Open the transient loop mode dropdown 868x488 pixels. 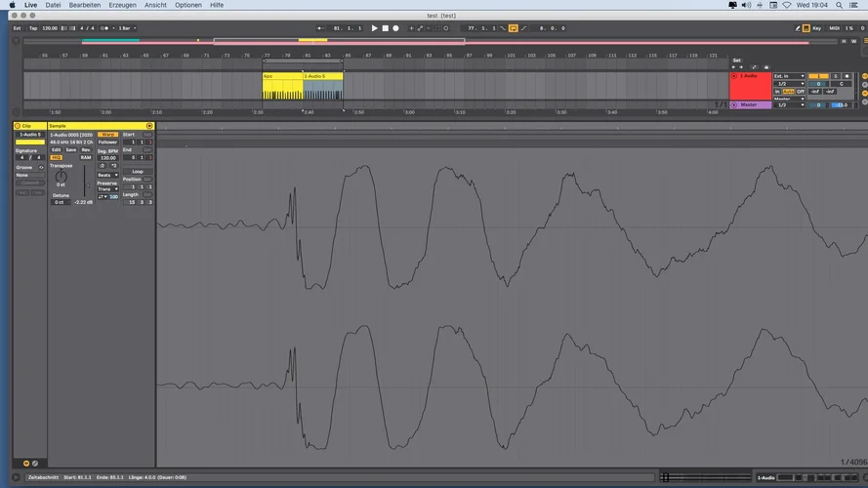(x=102, y=196)
